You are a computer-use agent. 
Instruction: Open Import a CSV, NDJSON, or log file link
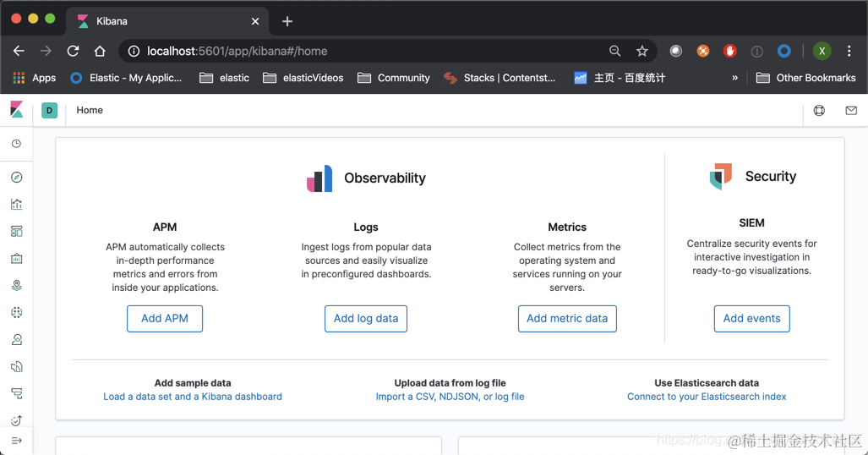pos(450,397)
